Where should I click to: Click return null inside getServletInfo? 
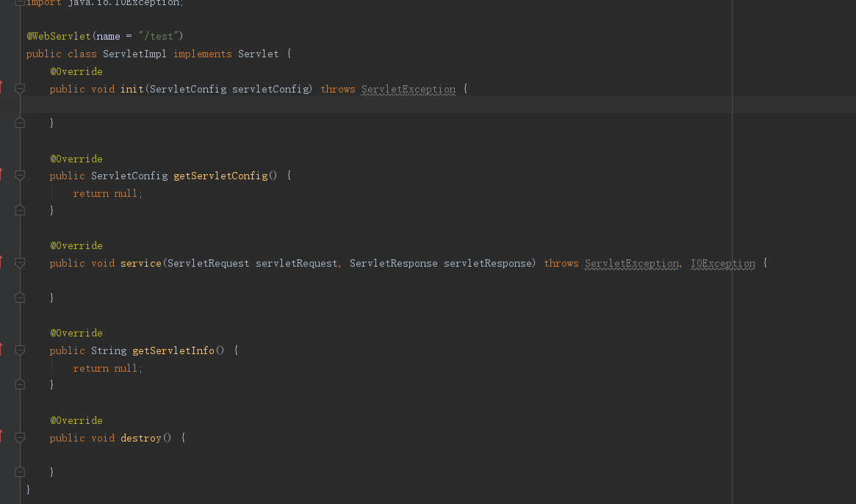[108, 367]
